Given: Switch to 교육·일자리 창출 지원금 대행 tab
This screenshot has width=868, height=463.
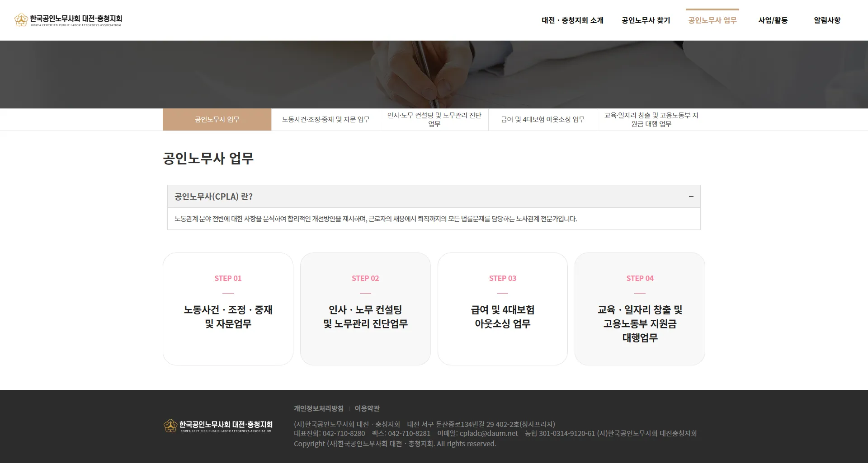Looking at the screenshot, I should (x=651, y=119).
